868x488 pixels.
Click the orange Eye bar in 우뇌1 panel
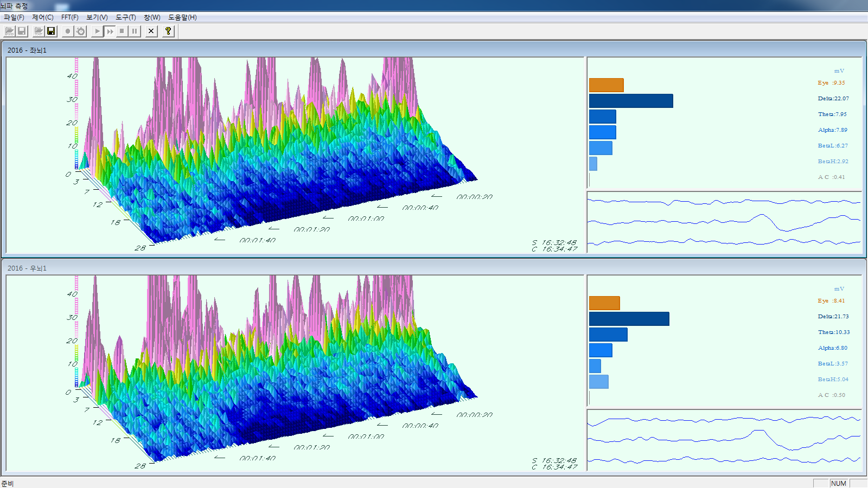pyautogui.click(x=604, y=303)
